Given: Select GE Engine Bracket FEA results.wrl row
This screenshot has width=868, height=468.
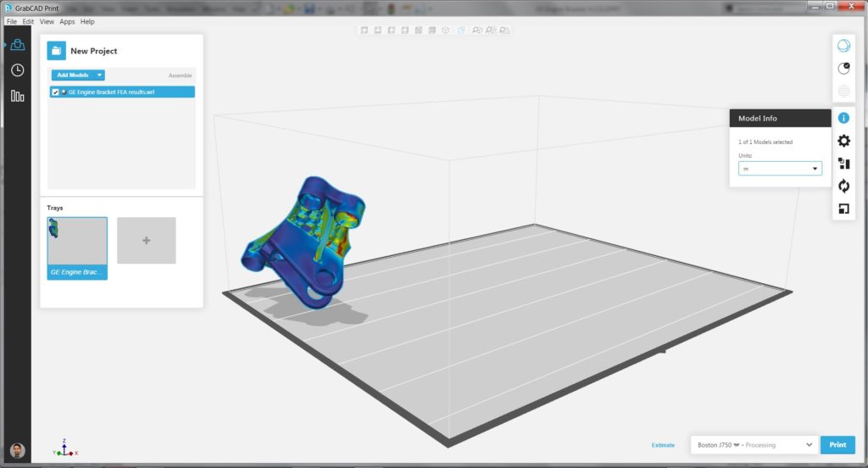Looking at the screenshot, I should (x=122, y=92).
